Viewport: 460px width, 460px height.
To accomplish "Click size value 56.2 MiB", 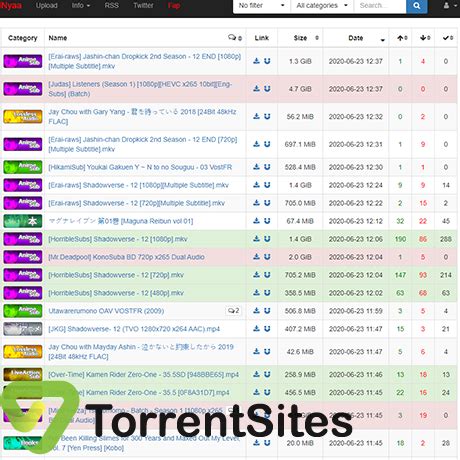I will [300, 117].
